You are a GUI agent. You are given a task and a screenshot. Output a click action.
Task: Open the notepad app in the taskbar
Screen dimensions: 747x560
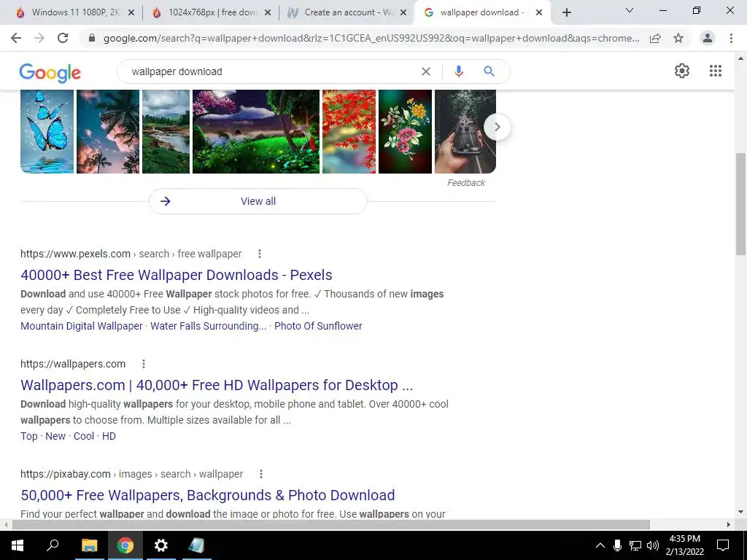(x=196, y=545)
